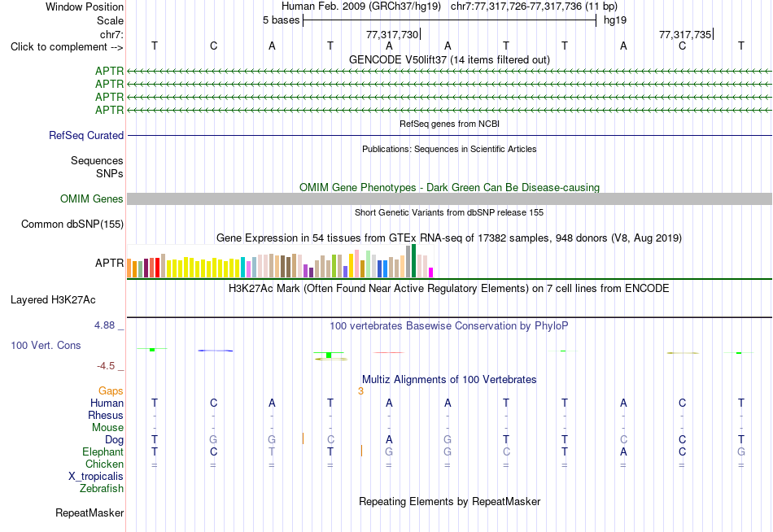Viewport: 773px width, 532px height.
Task: Click the -4.5 conservation scale minimum
Action: (x=106, y=366)
